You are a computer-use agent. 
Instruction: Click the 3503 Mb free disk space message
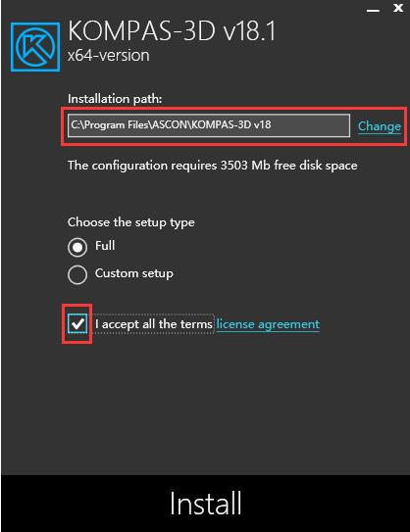tap(213, 166)
